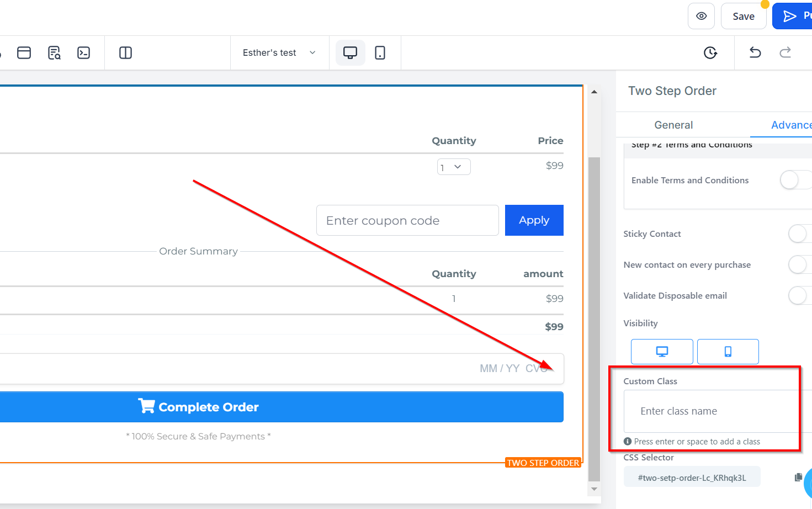
Task: Copy the CSS selector value
Action: click(798, 477)
